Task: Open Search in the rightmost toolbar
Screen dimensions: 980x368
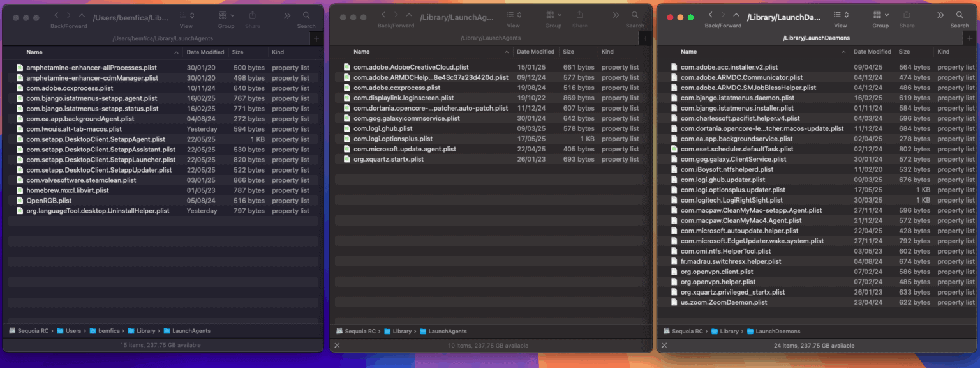Action: pyautogui.click(x=960, y=16)
